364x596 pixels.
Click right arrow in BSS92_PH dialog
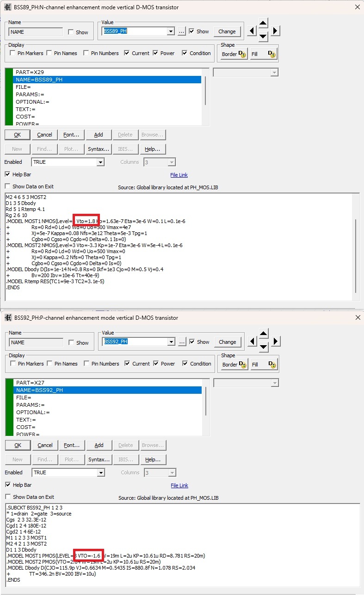[276, 341]
